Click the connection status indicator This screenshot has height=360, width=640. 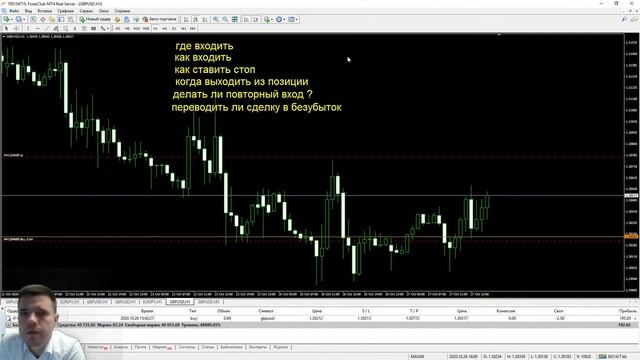click(614, 356)
